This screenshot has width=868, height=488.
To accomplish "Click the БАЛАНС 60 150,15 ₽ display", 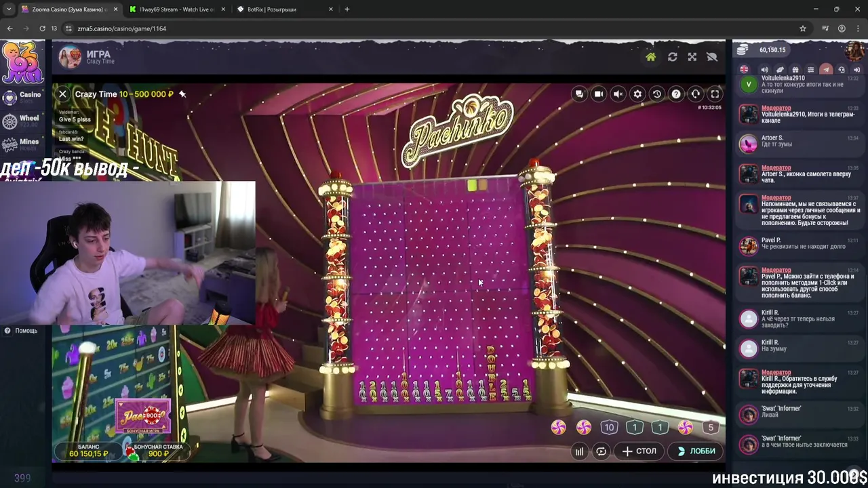I will [89, 451].
